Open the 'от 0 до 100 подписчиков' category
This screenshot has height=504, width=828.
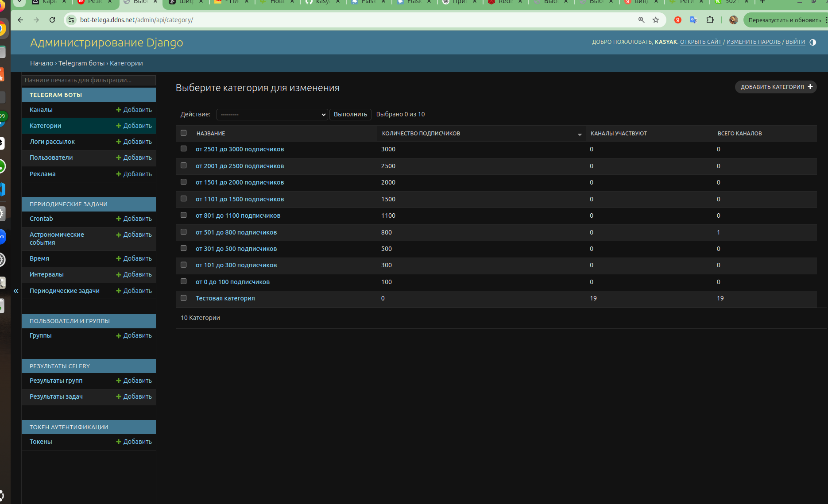232,282
